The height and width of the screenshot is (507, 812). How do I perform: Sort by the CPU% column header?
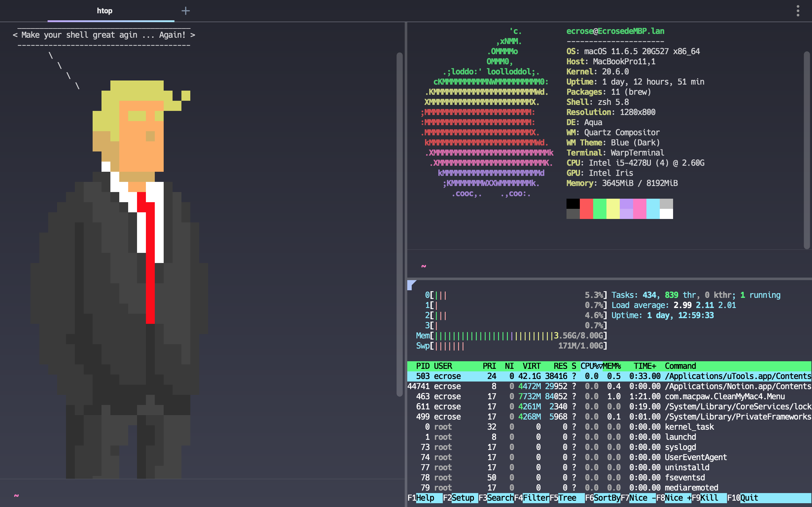pos(591,366)
